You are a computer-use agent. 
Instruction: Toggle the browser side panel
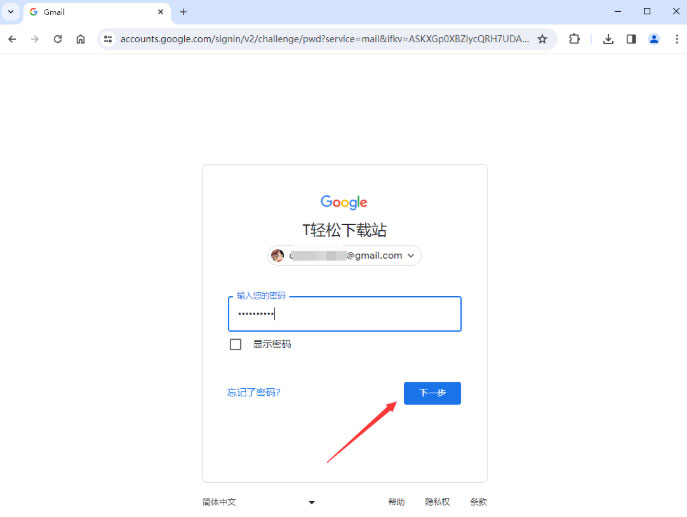click(631, 39)
